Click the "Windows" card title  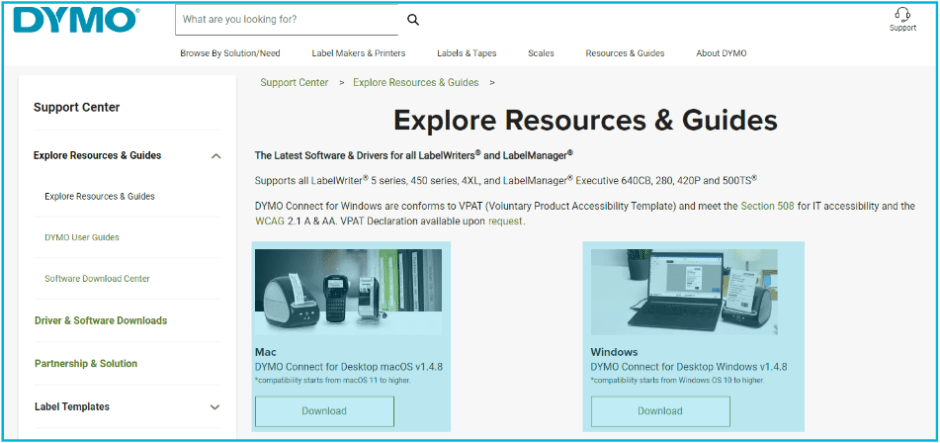614,352
